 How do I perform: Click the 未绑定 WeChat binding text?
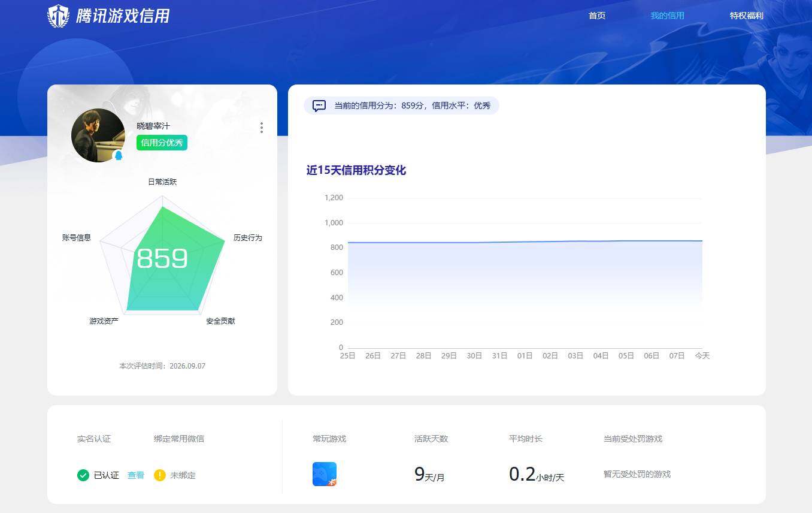click(183, 475)
